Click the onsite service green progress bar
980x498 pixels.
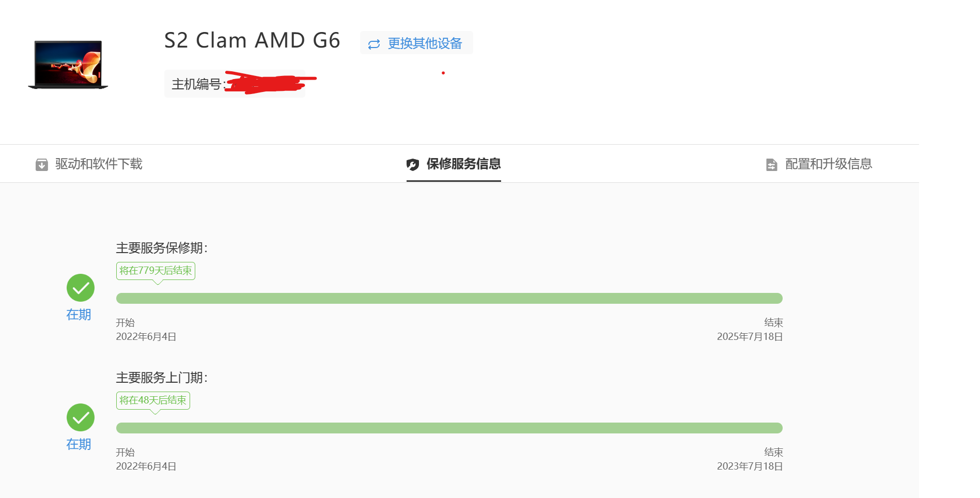449,428
